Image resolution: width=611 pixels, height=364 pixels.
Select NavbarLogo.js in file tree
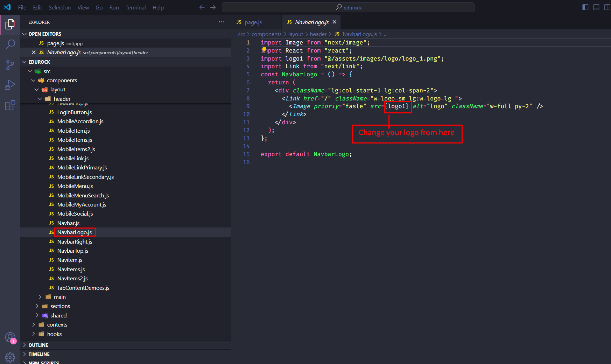point(126,232)
